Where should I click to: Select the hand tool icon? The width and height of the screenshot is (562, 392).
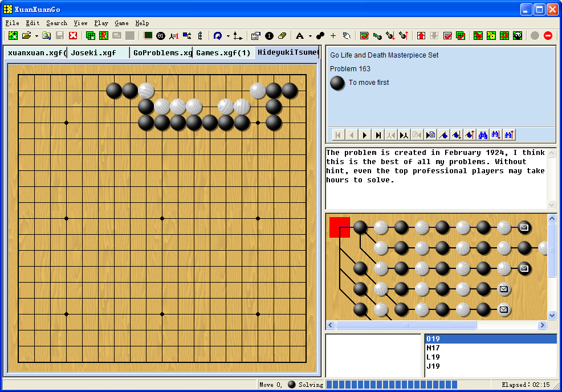[x=346, y=35]
